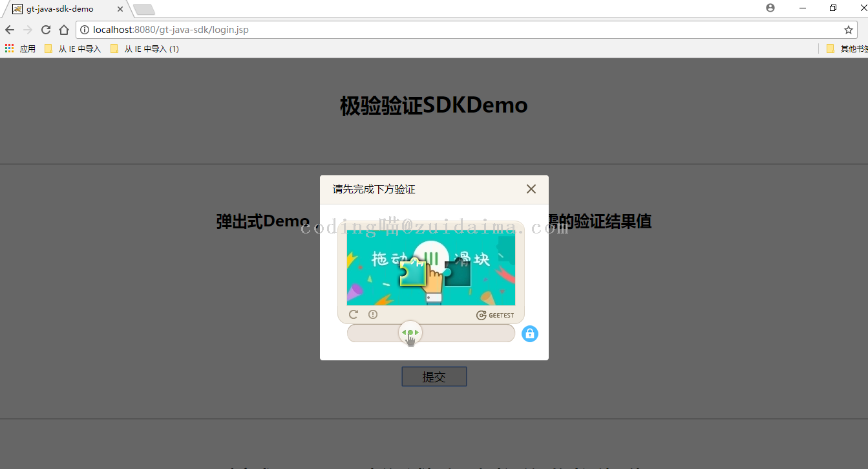Restore down the browser window
This screenshot has width=868, height=469.
coord(833,8)
